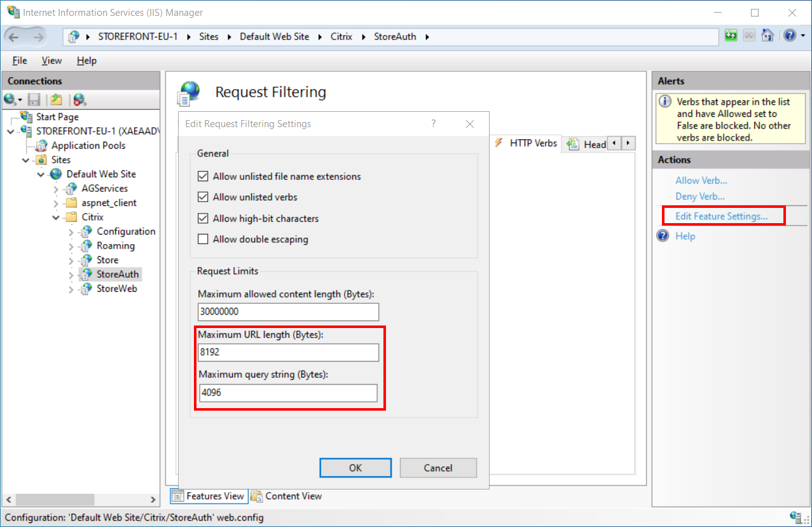Click the save icon in Connections toolbar
The width and height of the screenshot is (812, 527).
(34, 99)
